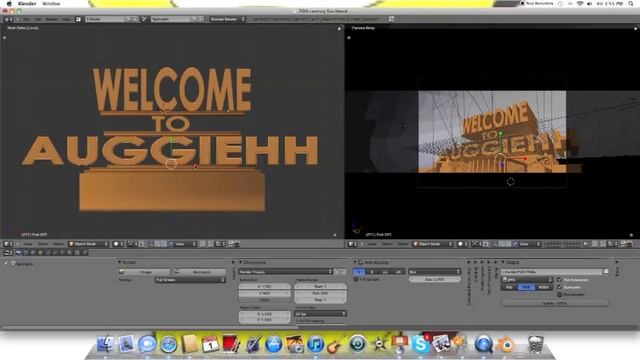Collapse the Dimensions panel
Image resolution: width=640 pixels, height=360 pixels.
tap(241, 262)
